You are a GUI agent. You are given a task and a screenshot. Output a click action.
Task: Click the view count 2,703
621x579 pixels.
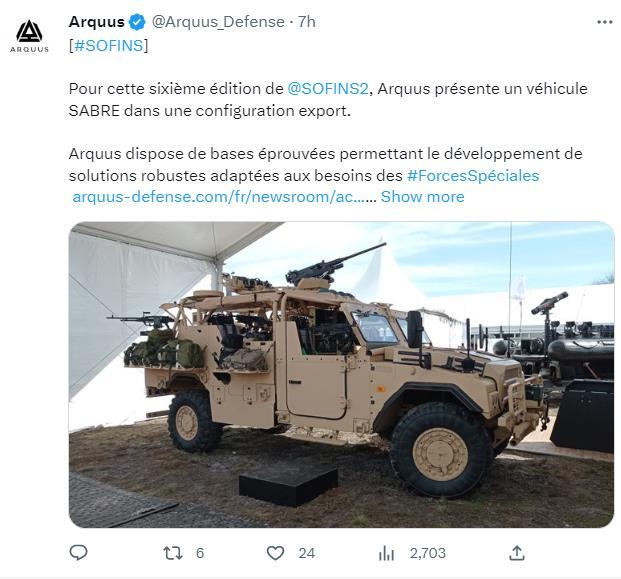428,553
